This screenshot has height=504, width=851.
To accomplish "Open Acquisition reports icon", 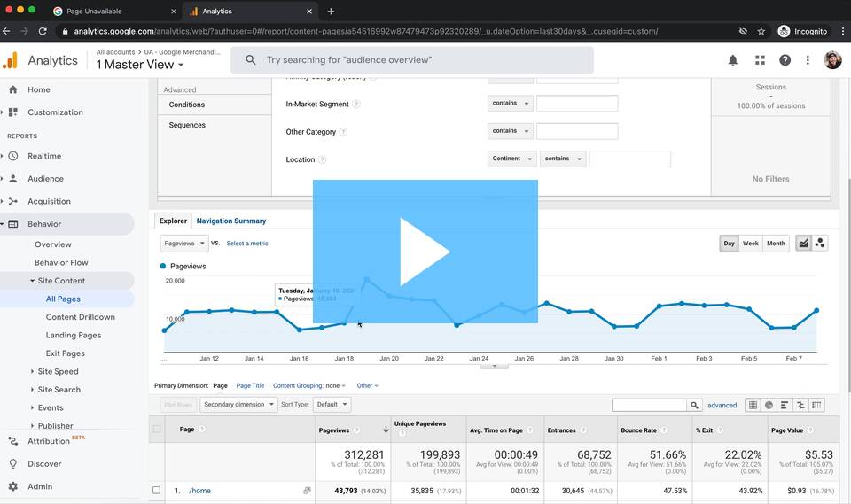I will point(13,201).
